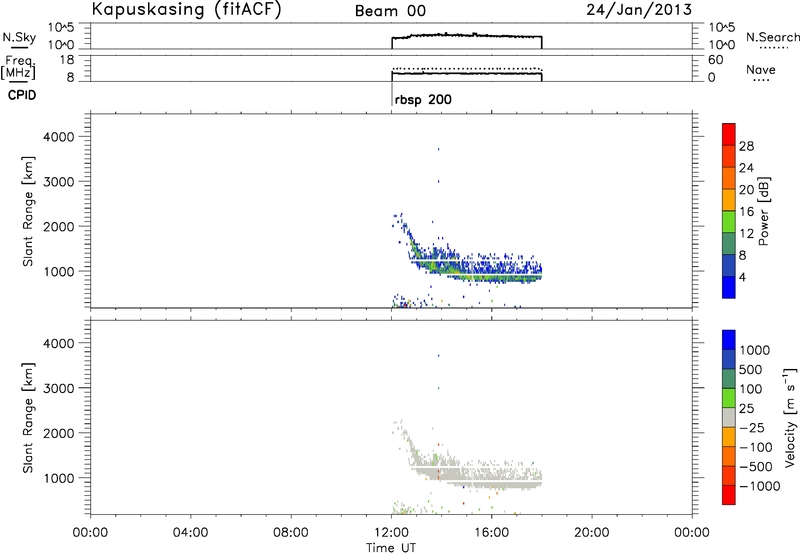Screen dimensions: 800x554
Task: Click the 16:00 time axis label
Action: click(491, 533)
